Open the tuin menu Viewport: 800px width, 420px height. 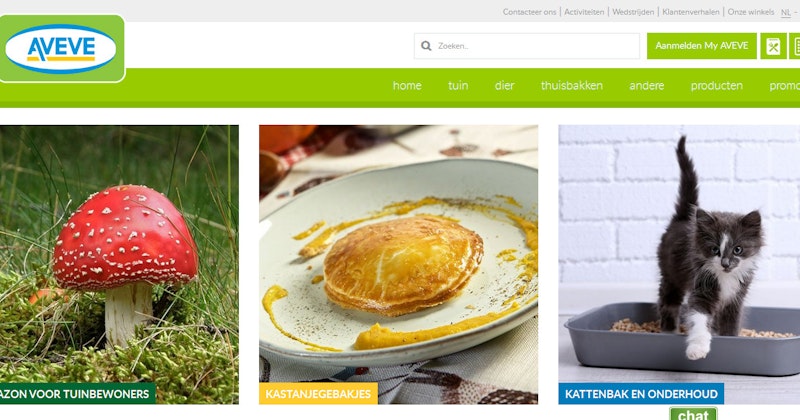458,86
